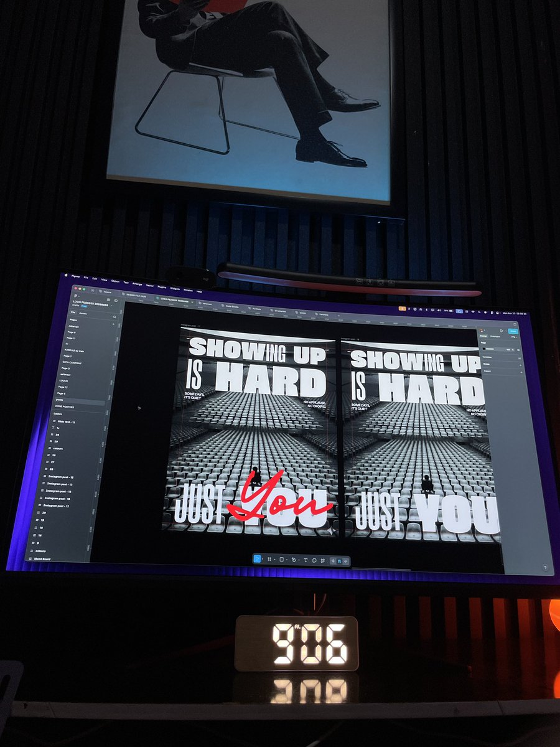Viewport: 560px width, 747px height.
Task: Select layer 'Instagram post - 14'
Action: coord(57,491)
